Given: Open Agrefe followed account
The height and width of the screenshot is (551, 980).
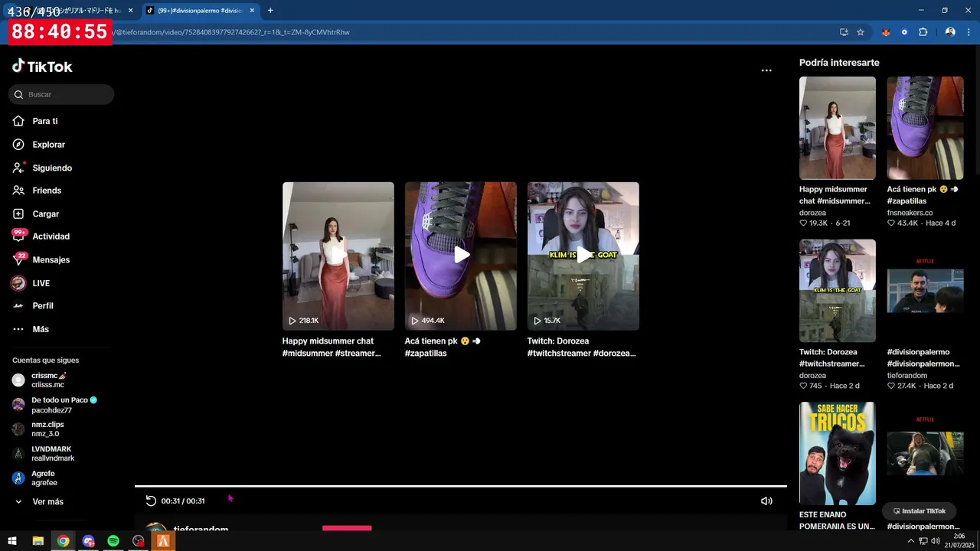Looking at the screenshot, I should pyautogui.click(x=35, y=478).
